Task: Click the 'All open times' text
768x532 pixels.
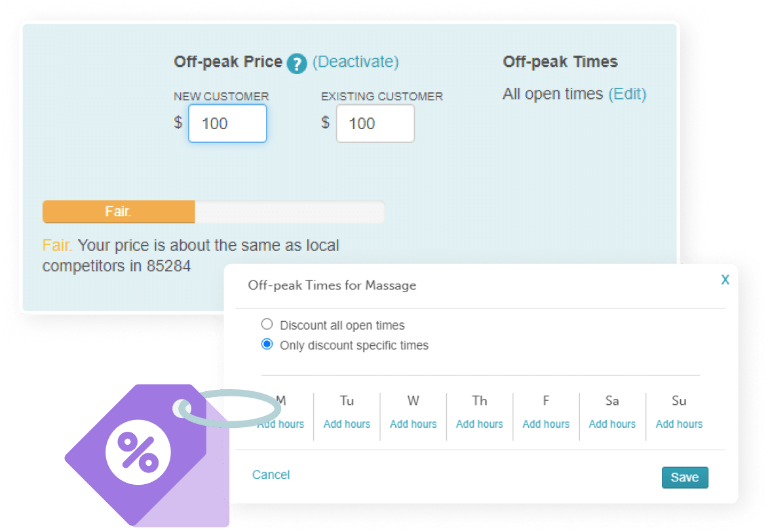Action: click(x=552, y=94)
